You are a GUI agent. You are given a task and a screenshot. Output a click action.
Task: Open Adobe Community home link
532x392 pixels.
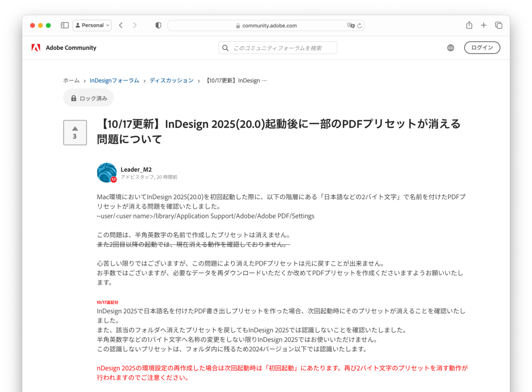point(71,48)
